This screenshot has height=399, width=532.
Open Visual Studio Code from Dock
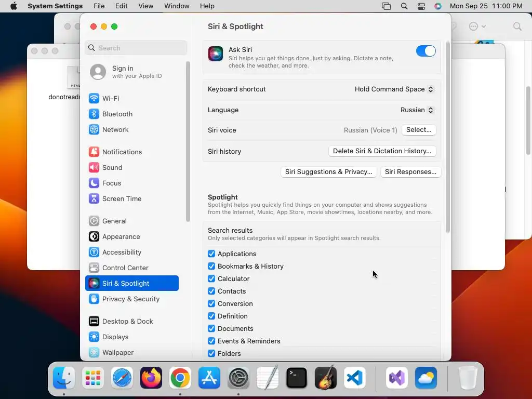pos(355,378)
